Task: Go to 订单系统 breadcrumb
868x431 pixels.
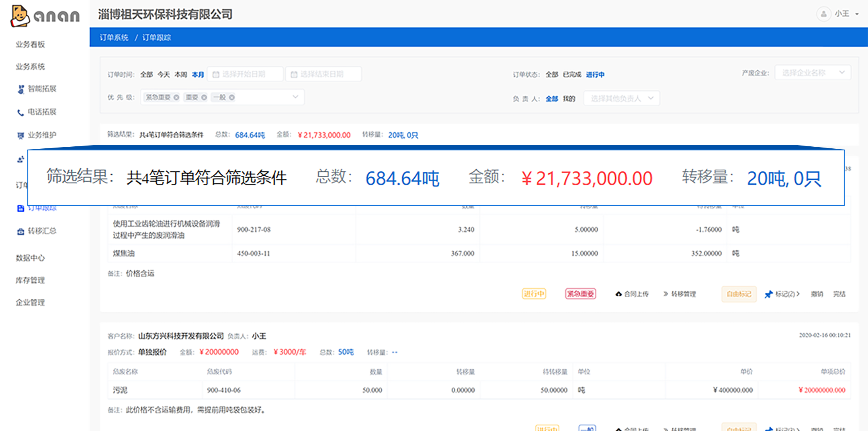Action: click(114, 37)
